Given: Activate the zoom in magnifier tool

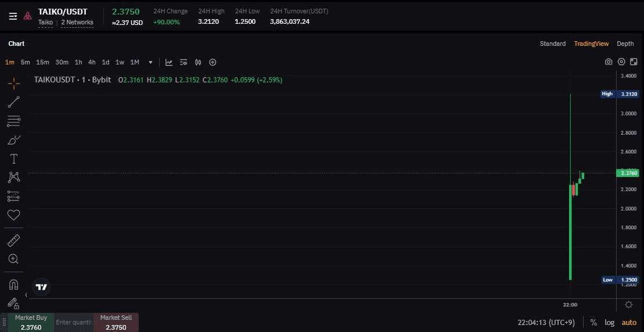Looking at the screenshot, I should 13,259.
